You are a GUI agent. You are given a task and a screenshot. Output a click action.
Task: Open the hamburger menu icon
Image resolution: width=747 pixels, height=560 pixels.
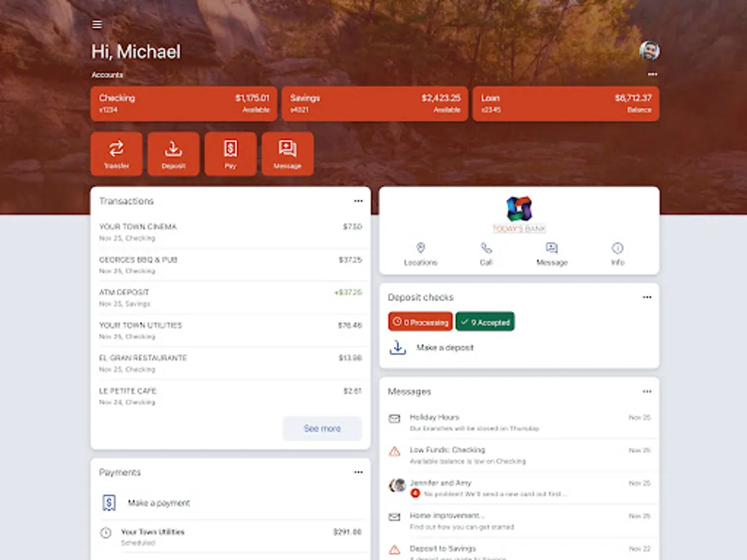point(96,24)
